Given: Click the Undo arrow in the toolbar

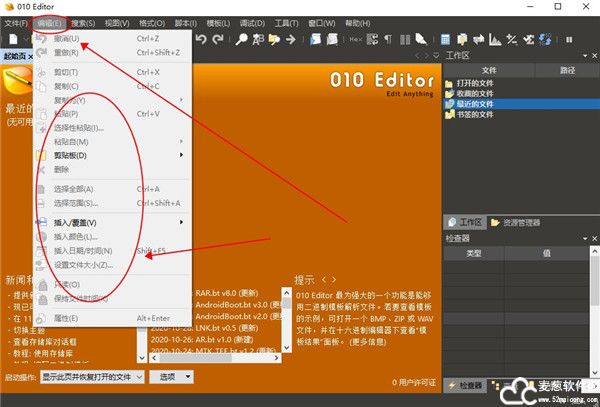Looking at the screenshot, I should coord(201,39).
